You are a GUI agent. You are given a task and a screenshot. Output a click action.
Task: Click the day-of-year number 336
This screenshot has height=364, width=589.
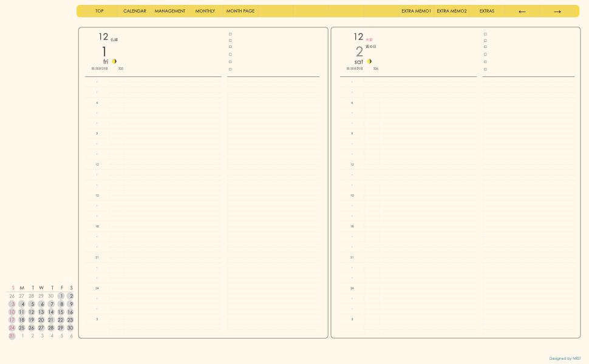pyautogui.click(x=376, y=69)
